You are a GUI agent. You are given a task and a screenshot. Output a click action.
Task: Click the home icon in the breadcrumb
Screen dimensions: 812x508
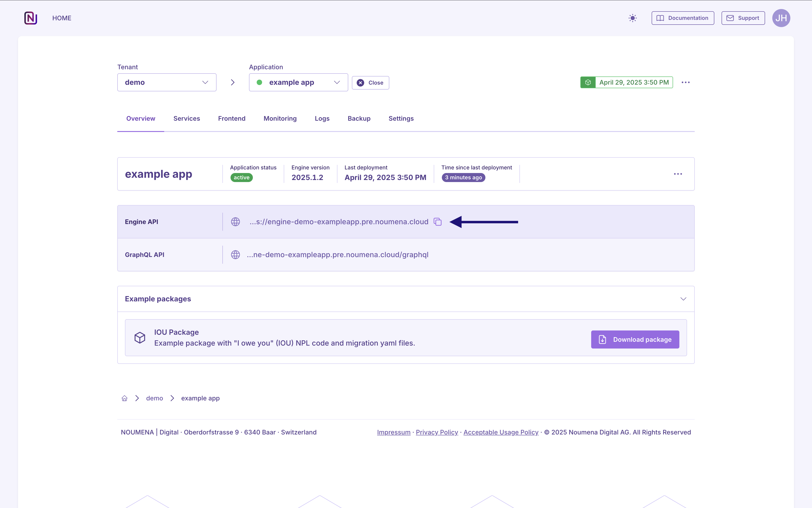click(x=124, y=398)
